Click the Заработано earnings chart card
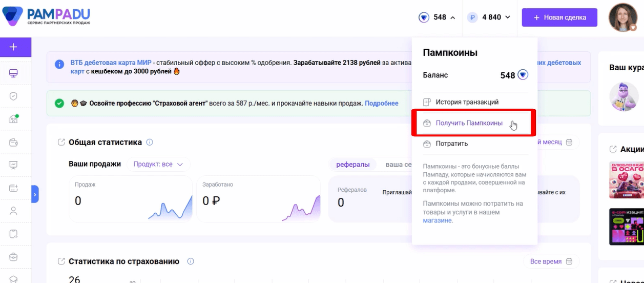644x283 pixels. tap(258, 199)
